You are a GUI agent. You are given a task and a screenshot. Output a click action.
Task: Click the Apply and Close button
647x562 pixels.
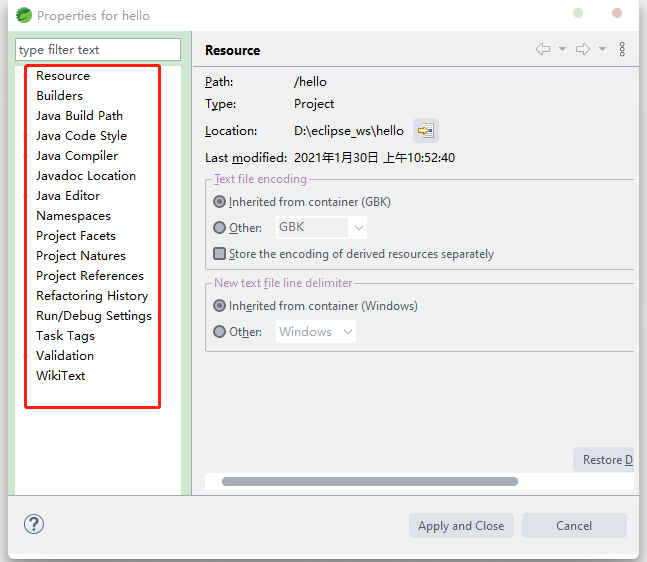tap(461, 526)
